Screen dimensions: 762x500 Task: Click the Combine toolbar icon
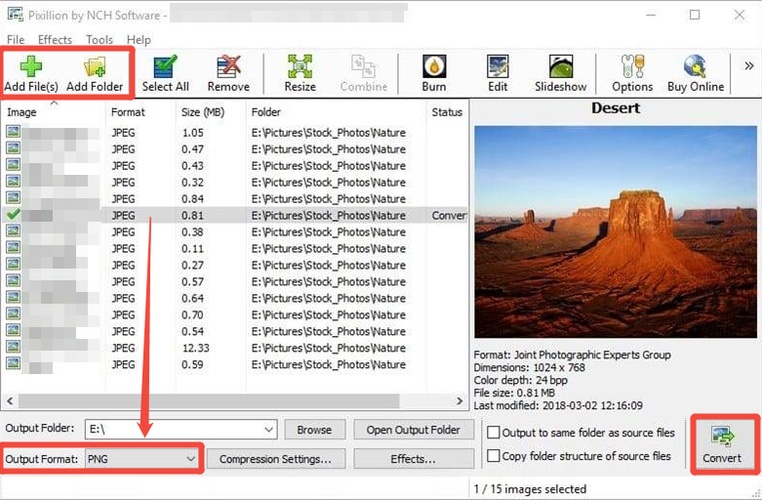click(x=364, y=73)
